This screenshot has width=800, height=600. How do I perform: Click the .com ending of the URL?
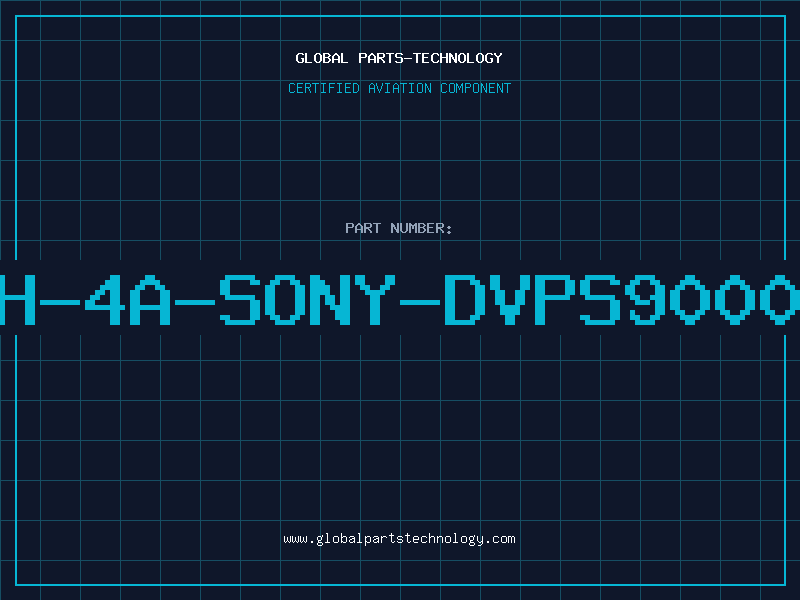coord(499,539)
